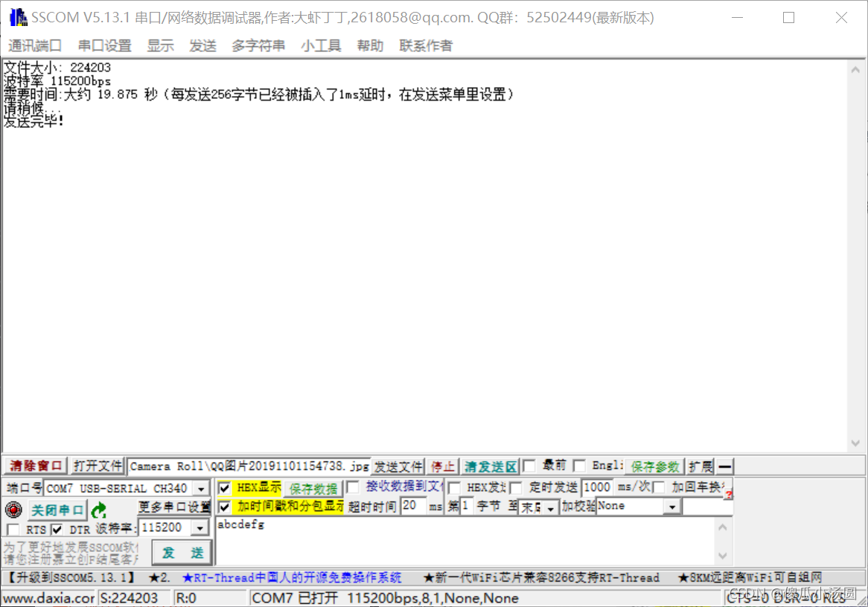
Task: Click the abcdefg send text input box
Action: 462,539
